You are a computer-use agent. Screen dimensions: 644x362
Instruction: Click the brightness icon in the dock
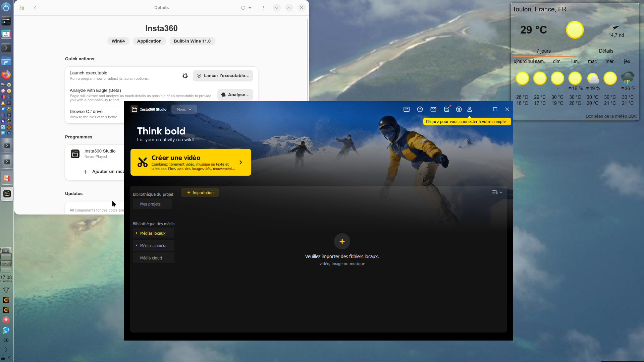pyautogui.click(x=6, y=340)
